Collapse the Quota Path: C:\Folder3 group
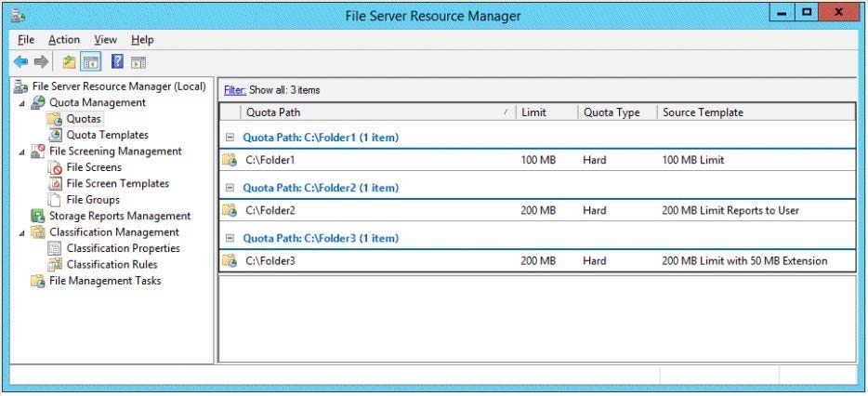Image resolution: width=868 pixels, height=396 pixels. (230, 239)
